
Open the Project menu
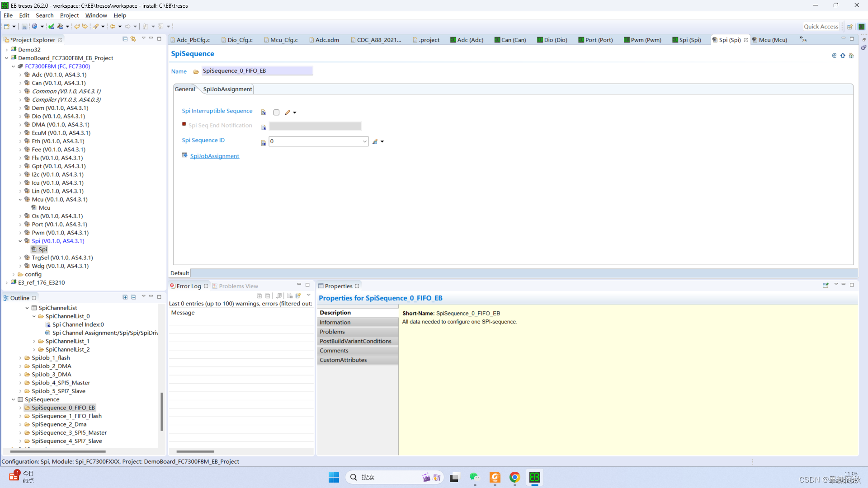(69, 15)
